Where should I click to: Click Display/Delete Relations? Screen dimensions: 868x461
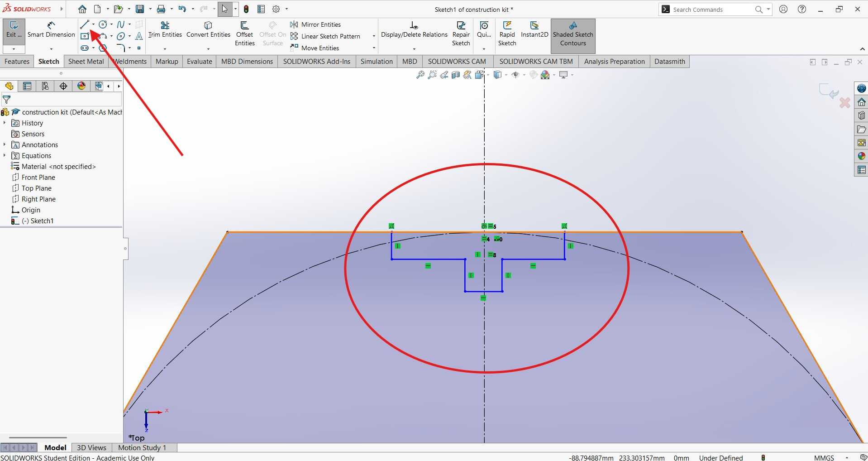point(414,30)
